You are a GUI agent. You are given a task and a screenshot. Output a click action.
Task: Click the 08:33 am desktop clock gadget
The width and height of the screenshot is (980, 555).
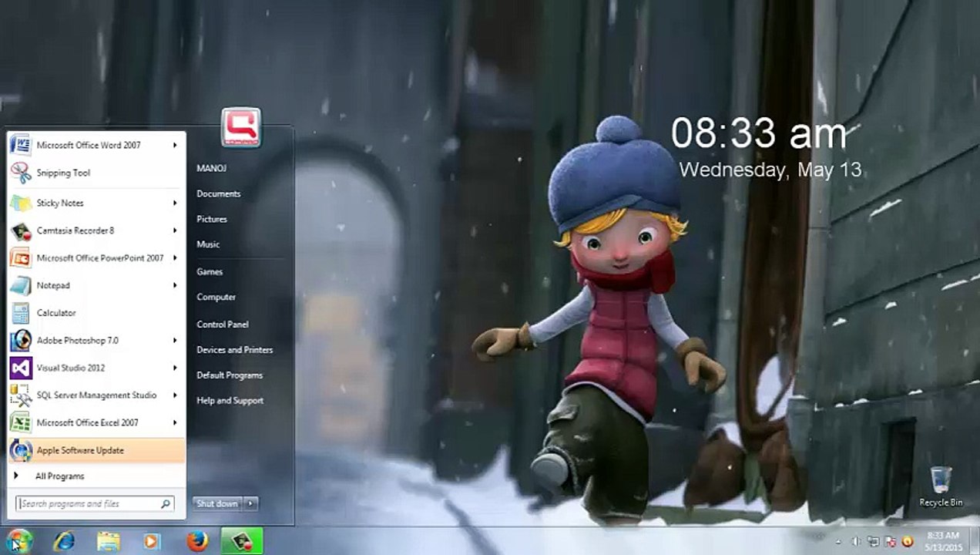[758, 135]
